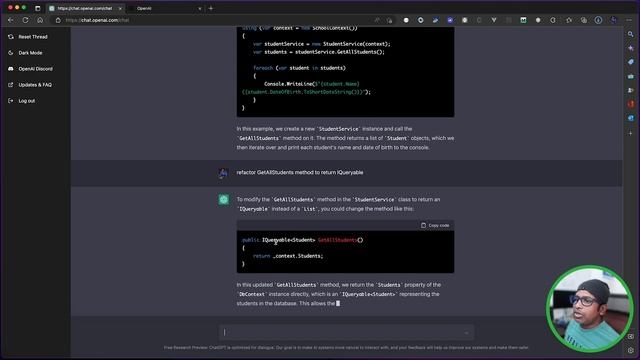Click the send message arrow icon
Screen dimensions: 640x360
click(466, 333)
